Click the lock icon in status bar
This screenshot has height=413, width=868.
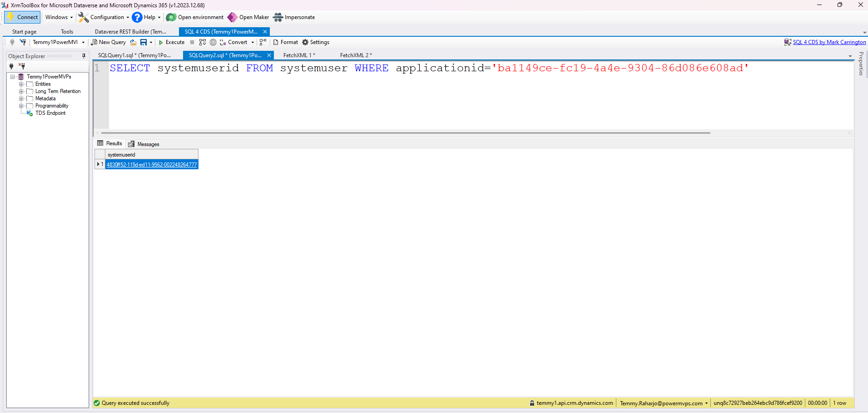pos(532,403)
